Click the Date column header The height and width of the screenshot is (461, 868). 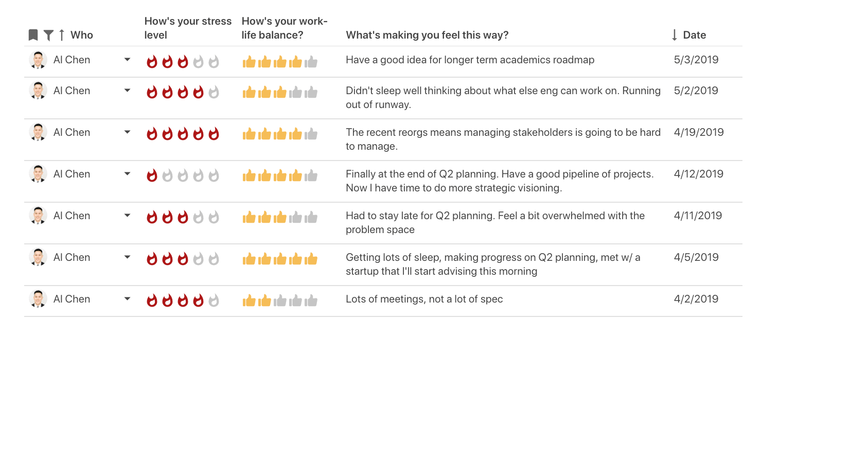click(694, 35)
